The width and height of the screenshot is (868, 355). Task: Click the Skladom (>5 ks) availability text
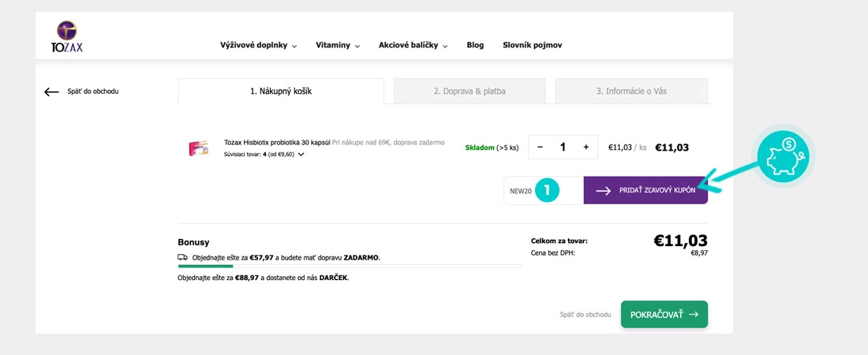point(492,148)
